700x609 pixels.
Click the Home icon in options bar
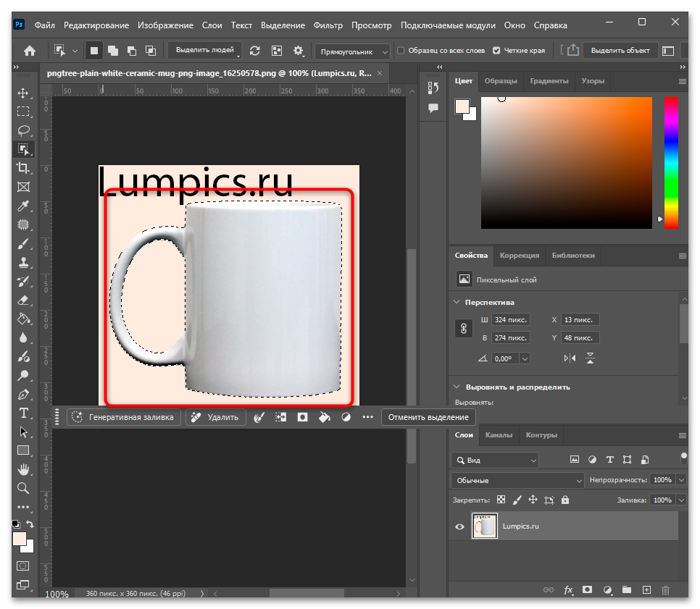(30, 51)
